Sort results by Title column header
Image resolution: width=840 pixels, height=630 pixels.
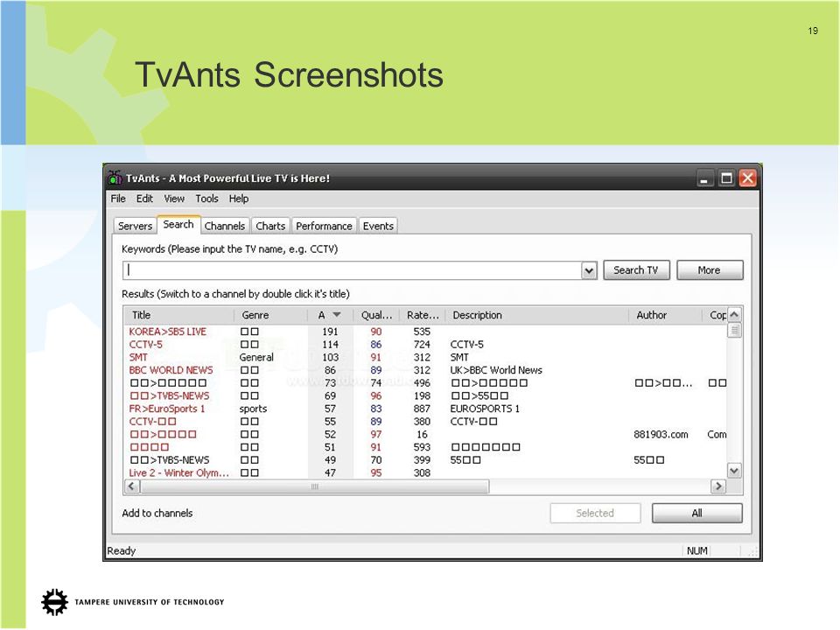(x=179, y=315)
